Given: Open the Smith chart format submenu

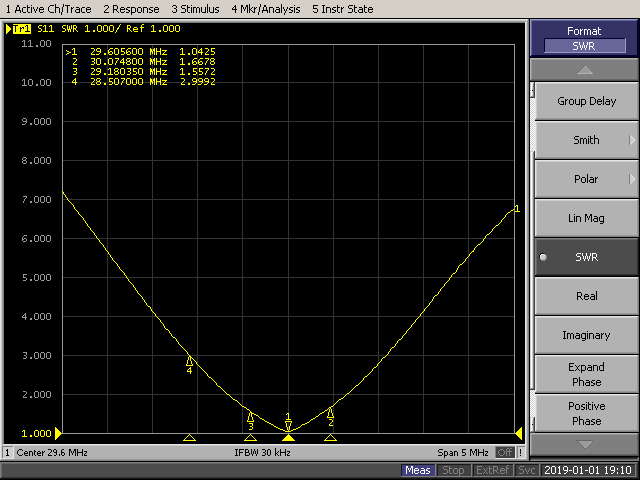Looking at the screenshot, I should tap(587, 140).
